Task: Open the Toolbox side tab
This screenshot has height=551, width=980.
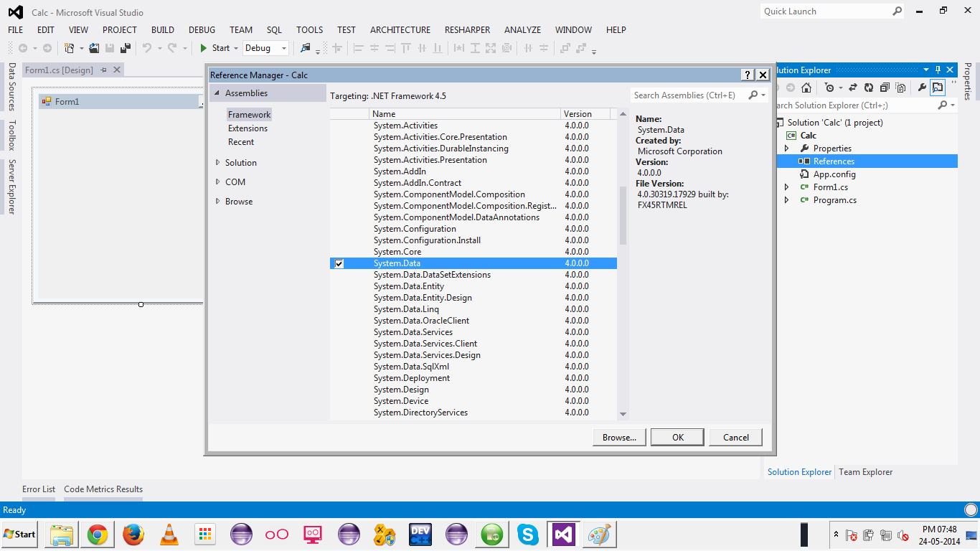Action: 11,135
